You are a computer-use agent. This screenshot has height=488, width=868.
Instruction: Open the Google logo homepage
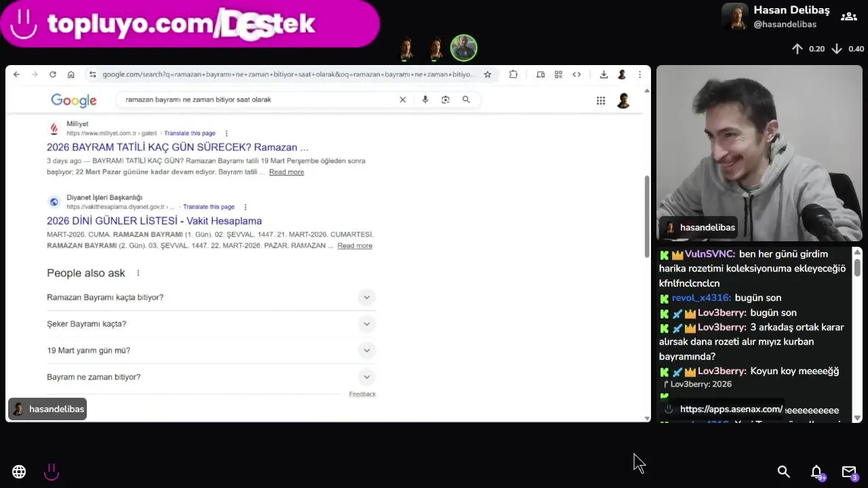(74, 100)
